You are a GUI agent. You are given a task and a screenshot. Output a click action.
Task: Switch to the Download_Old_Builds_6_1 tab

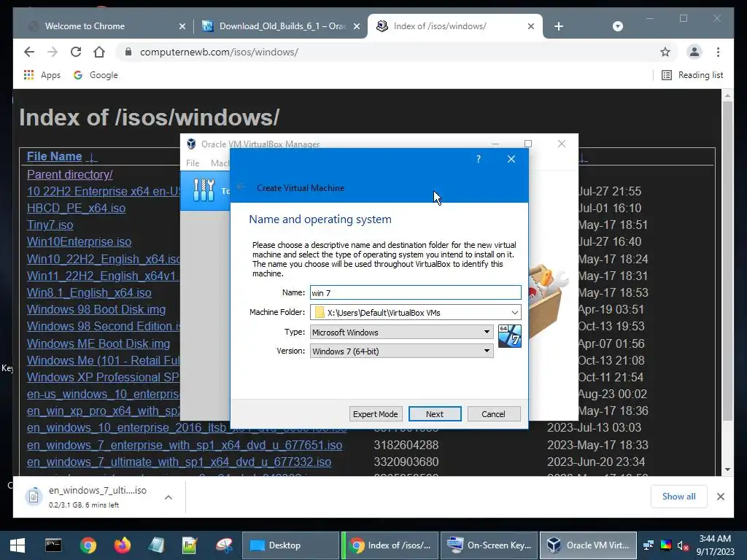280,26
